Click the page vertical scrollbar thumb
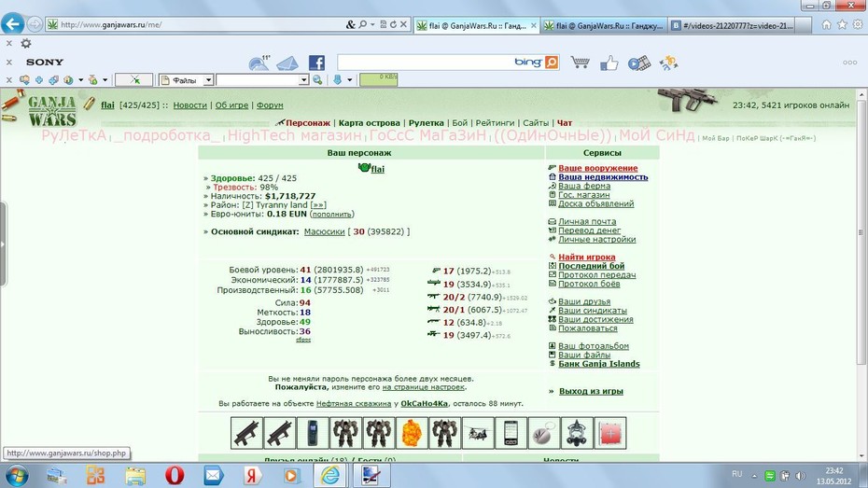The height and width of the screenshot is (488, 868). pos(861,232)
